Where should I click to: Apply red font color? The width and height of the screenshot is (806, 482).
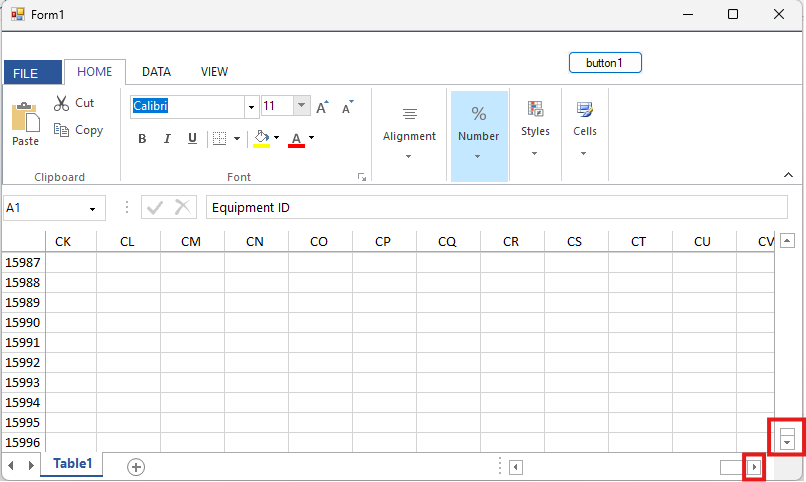297,139
